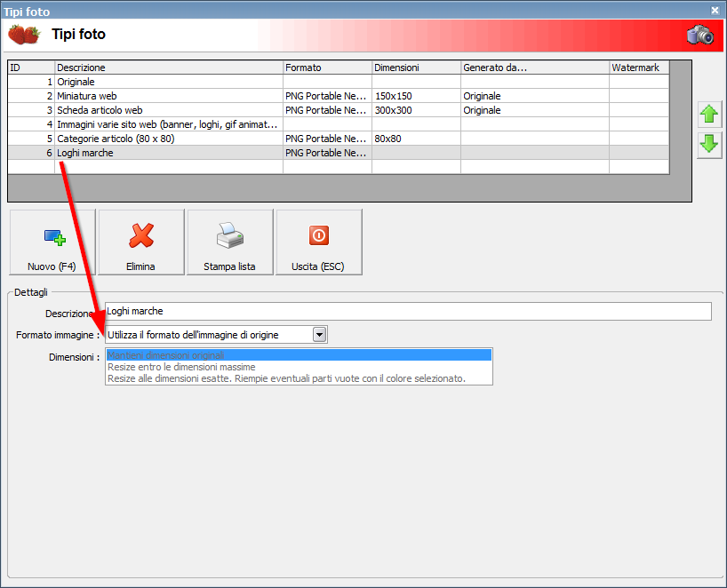727x588 pixels.
Task: Move selected row up with green arrow
Action: (x=709, y=114)
